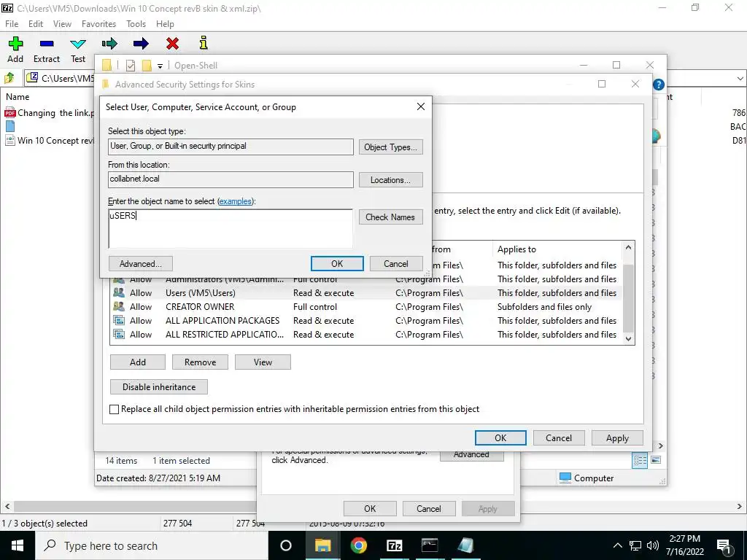Confirm with OK in Select User dialog

click(337, 264)
